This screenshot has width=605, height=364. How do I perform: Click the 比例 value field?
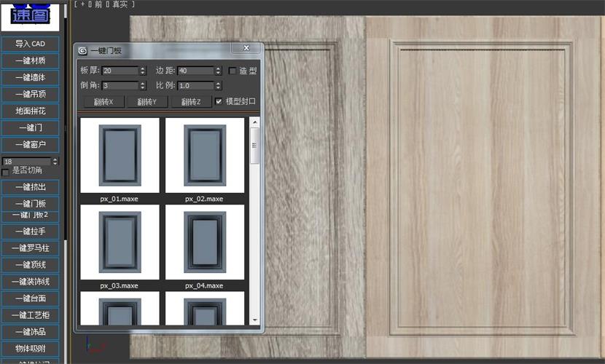coord(195,85)
